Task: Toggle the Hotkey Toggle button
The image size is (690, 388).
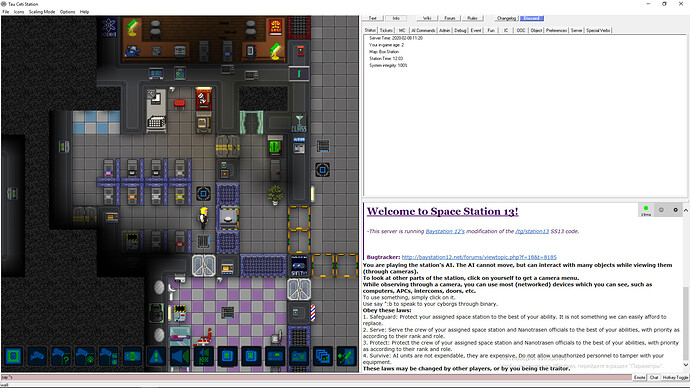Action: coord(675,377)
